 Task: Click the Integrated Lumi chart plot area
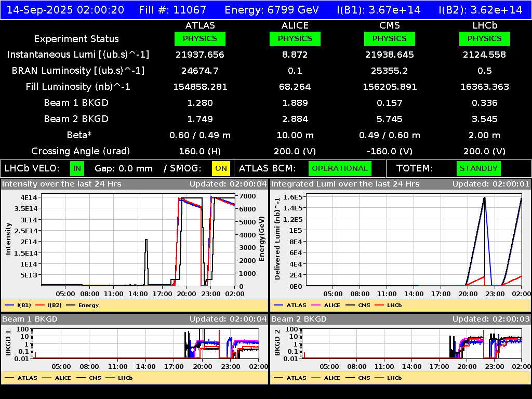[414, 240]
